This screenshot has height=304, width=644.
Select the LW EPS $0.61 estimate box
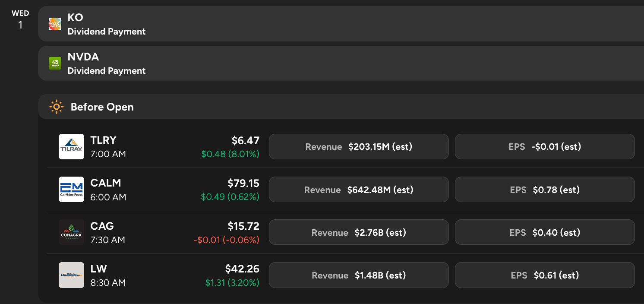click(545, 275)
